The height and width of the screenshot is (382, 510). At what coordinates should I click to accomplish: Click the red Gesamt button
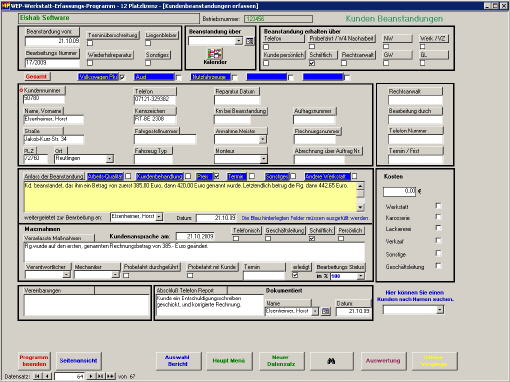click(x=37, y=77)
